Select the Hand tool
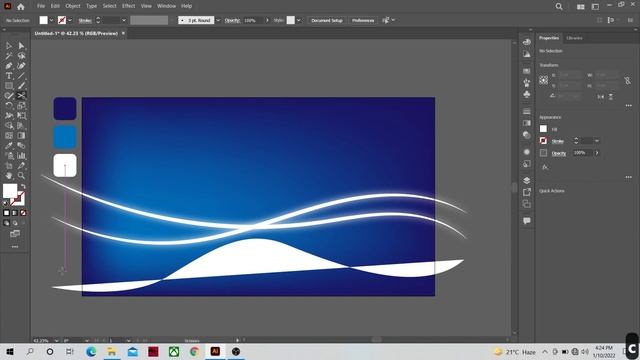 [x=9, y=176]
